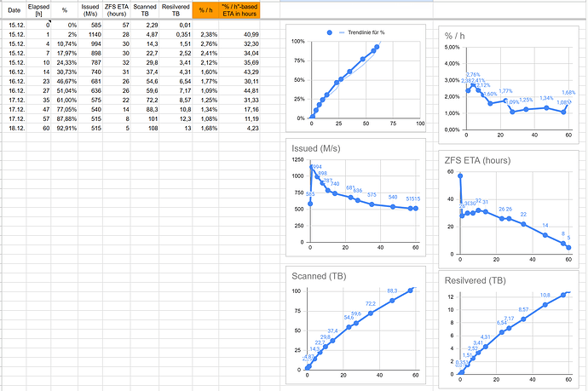588x391 pixels.
Task: Click the 2,76% data label in % / h chart
Action: [474, 75]
